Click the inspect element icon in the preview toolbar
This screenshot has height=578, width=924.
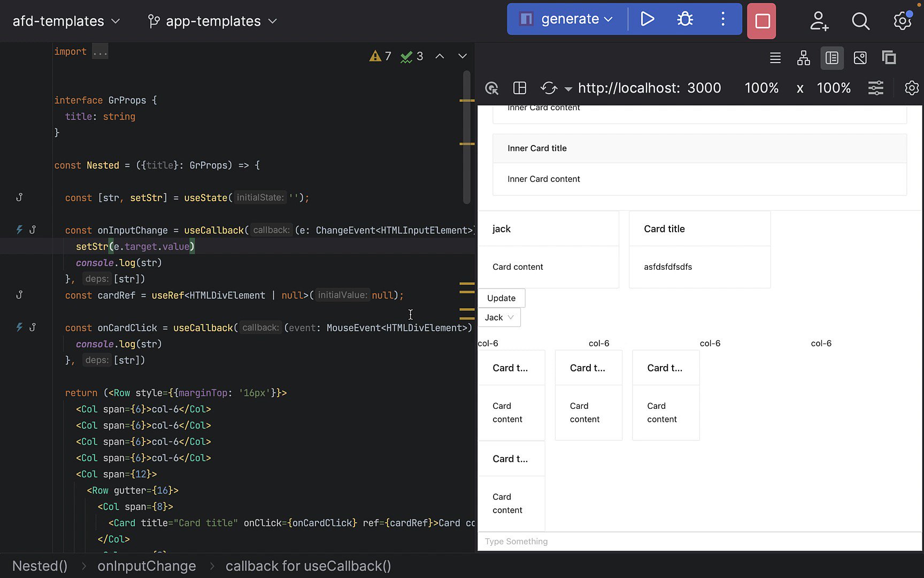click(x=491, y=88)
